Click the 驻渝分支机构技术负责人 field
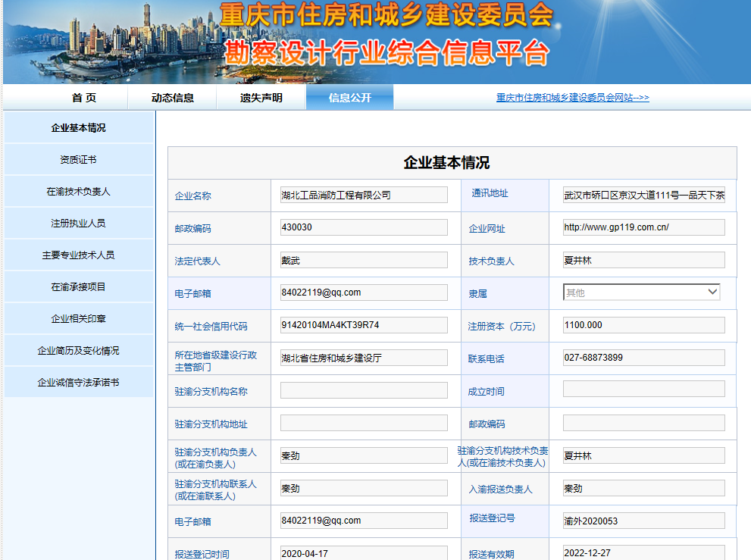Viewport: 751px width, 560px height. [643, 455]
